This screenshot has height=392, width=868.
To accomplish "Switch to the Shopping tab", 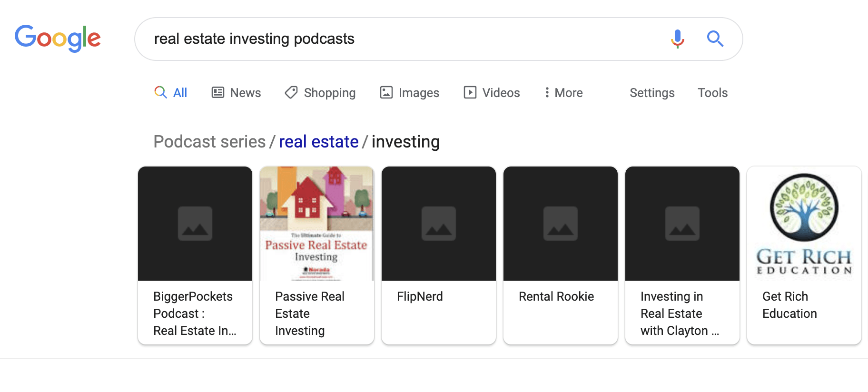I will tap(320, 93).
